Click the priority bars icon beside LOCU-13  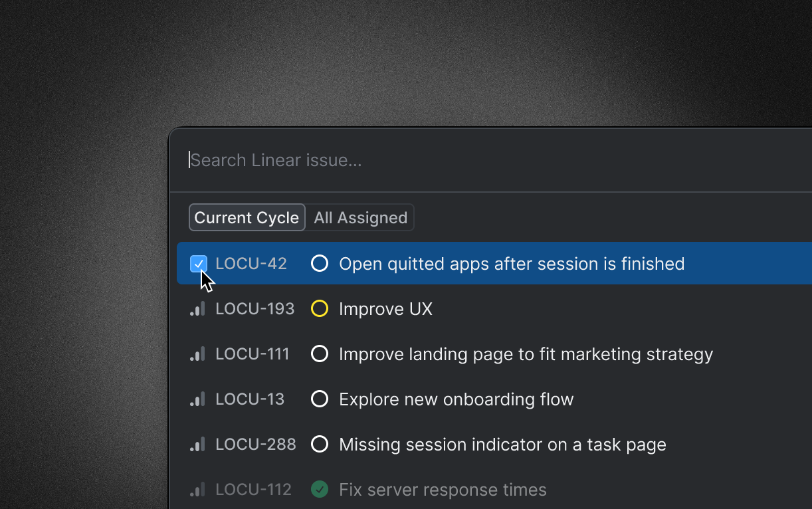(x=197, y=399)
